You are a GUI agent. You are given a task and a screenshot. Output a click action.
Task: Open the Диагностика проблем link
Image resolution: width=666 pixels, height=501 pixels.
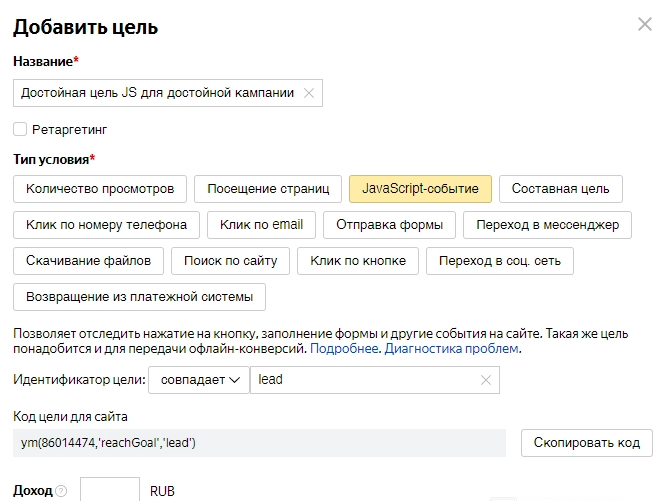pyautogui.click(x=451, y=349)
